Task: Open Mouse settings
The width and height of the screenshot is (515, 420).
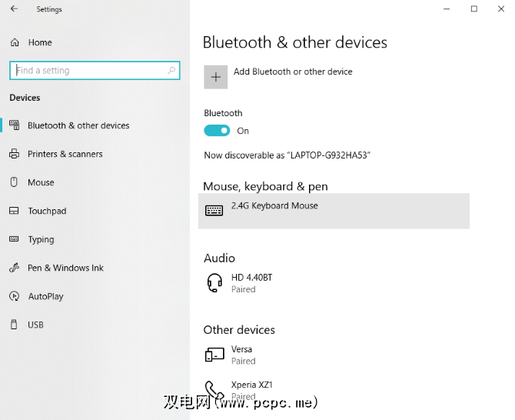Action: 41,182
